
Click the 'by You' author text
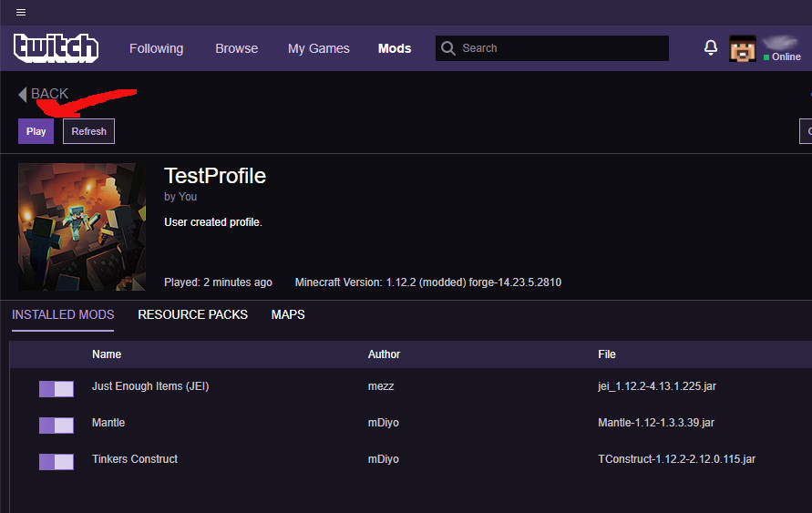180,197
